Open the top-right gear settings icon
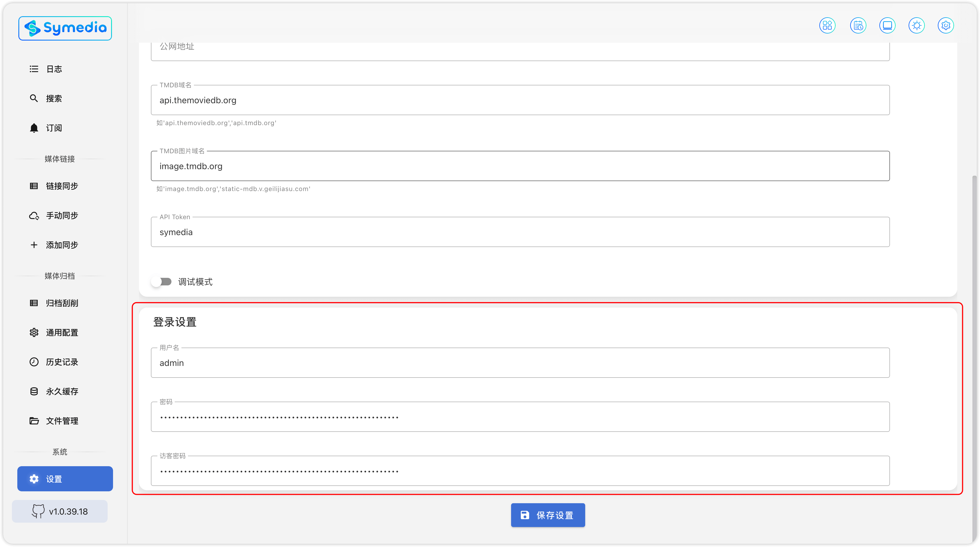Image resolution: width=980 pixels, height=547 pixels. (946, 25)
